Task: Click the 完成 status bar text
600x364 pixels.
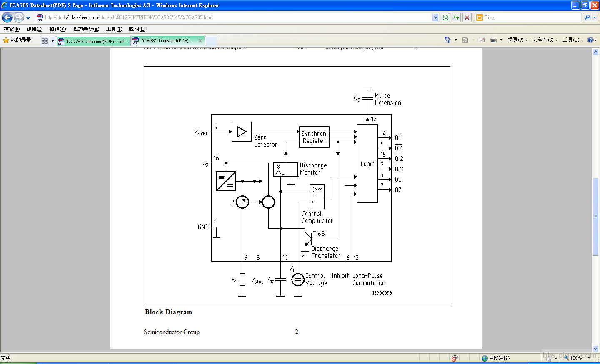Action: (x=5, y=358)
